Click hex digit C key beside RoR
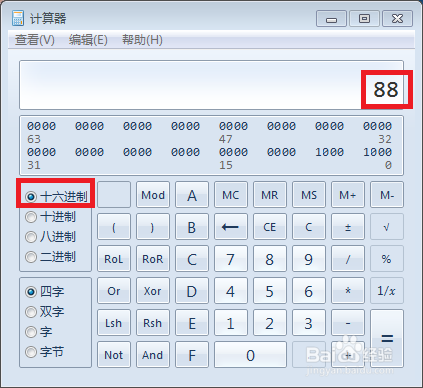423x388 pixels. tap(192, 259)
